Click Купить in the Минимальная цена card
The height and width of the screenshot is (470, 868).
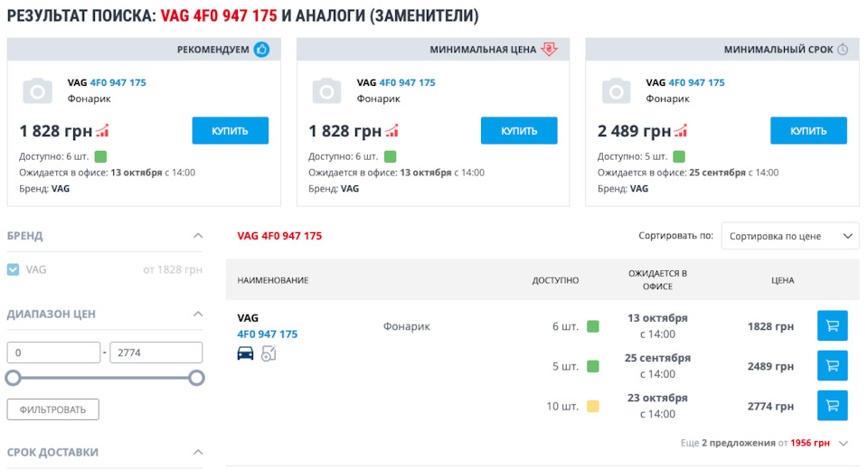coord(519,131)
